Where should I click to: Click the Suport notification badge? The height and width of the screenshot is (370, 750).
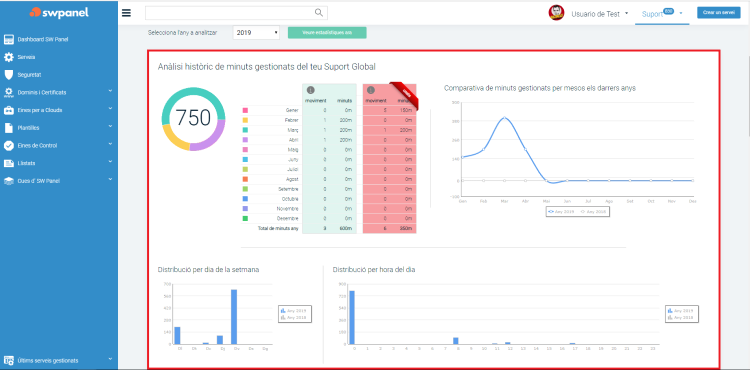pyautogui.click(x=669, y=11)
